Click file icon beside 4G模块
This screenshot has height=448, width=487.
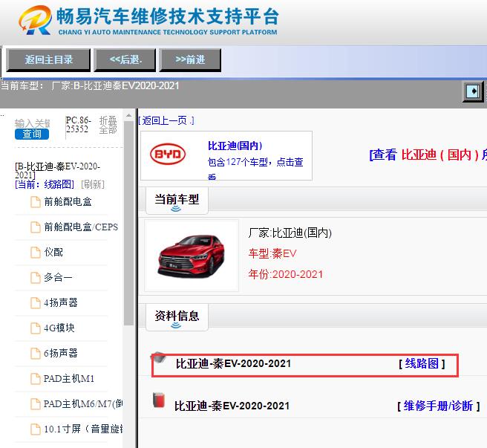[x=36, y=328]
